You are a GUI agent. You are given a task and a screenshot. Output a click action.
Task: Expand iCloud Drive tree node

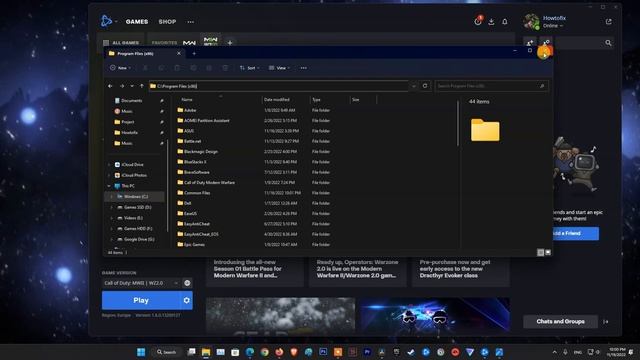click(109, 164)
